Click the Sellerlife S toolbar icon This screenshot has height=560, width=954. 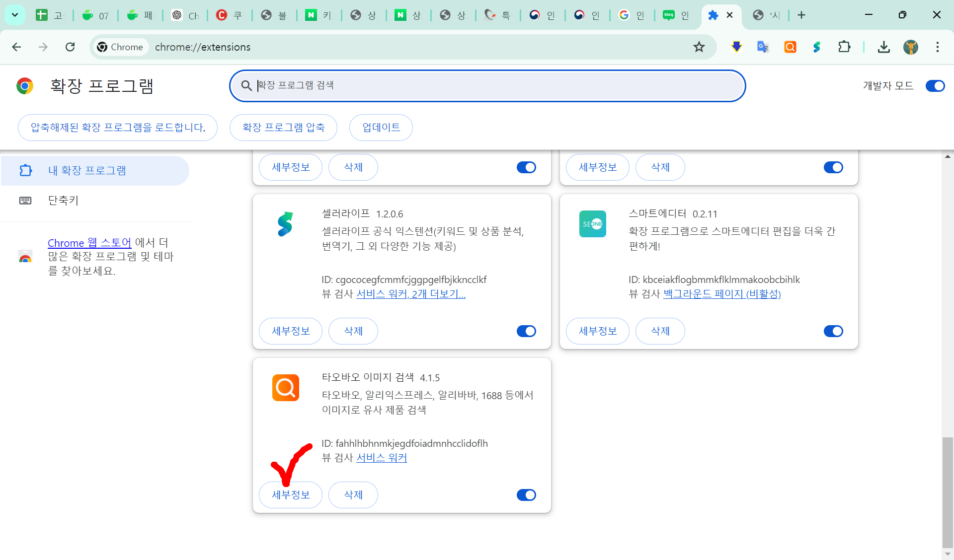coord(817,47)
